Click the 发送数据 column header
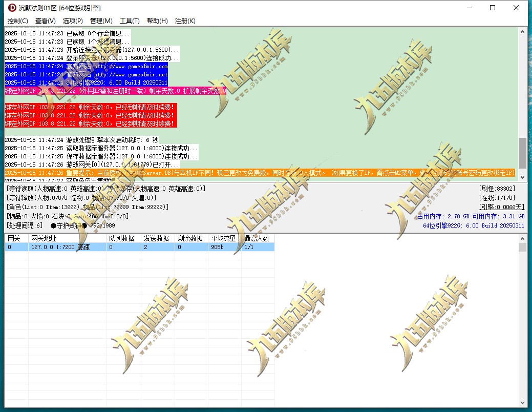 click(158, 238)
